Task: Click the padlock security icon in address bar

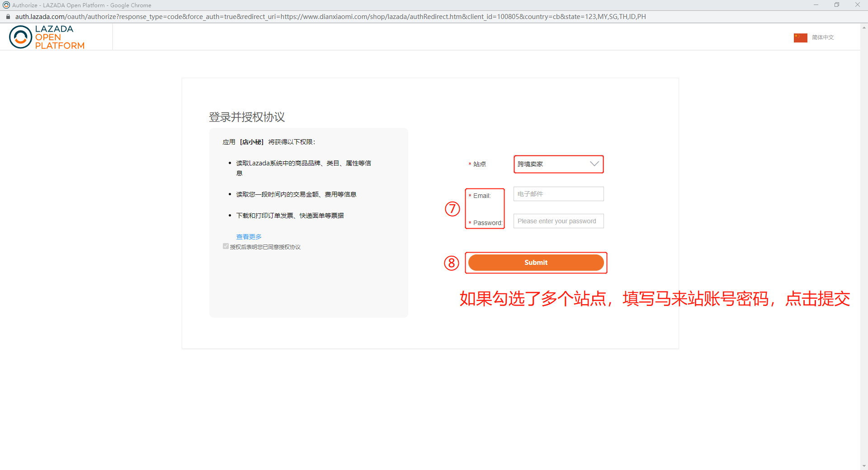Action: (8, 16)
